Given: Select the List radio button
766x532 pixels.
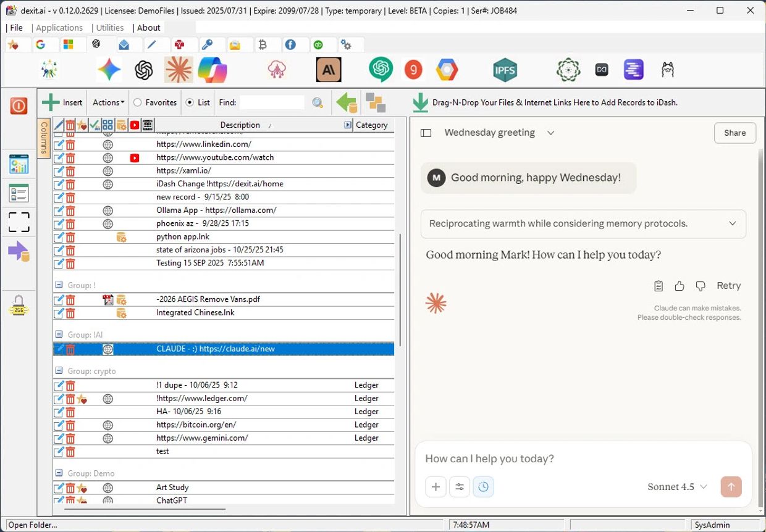Looking at the screenshot, I should pyautogui.click(x=190, y=102).
